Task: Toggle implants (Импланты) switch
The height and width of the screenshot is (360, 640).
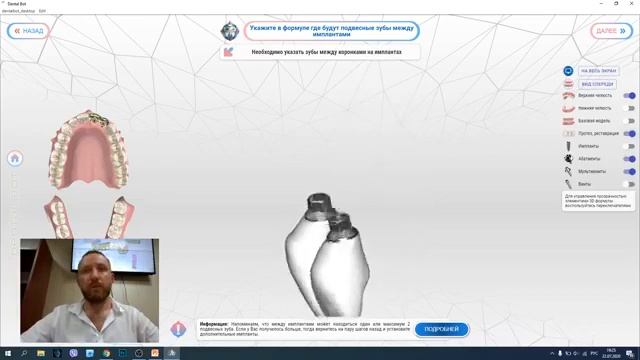Action: [x=629, y=146]
